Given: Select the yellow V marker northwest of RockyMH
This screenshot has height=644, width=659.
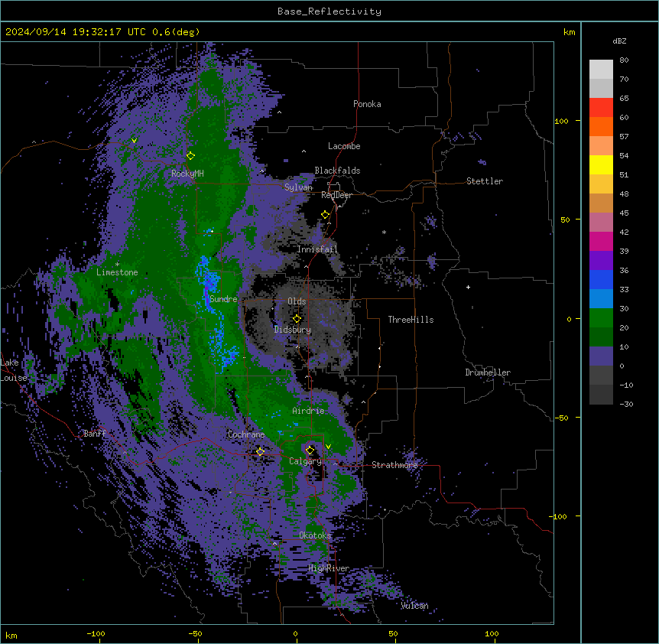Looking at the screenshot, I should (x=134, y=141).
